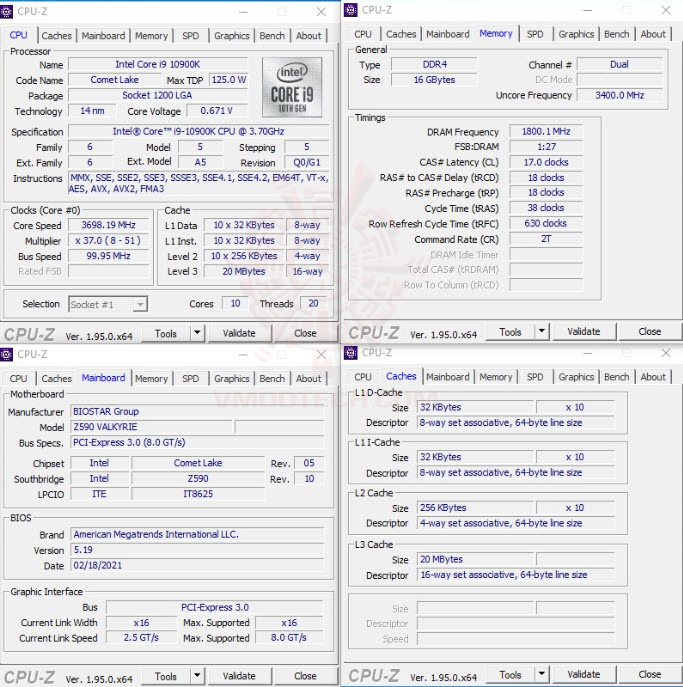Click the Threads count 20 field
The height and width of the screenshot is (687, 683).
point(313,303)
